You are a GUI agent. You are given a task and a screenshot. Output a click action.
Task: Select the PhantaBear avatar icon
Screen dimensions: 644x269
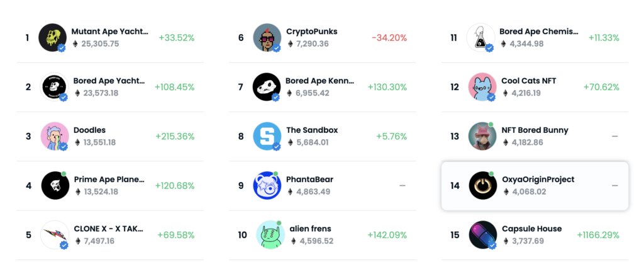pyautogui.click(x=267, y=185)
